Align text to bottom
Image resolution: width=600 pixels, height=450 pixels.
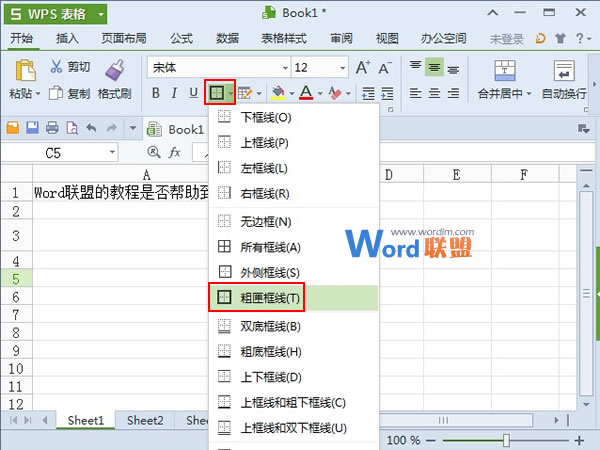(x=453, y=69)
